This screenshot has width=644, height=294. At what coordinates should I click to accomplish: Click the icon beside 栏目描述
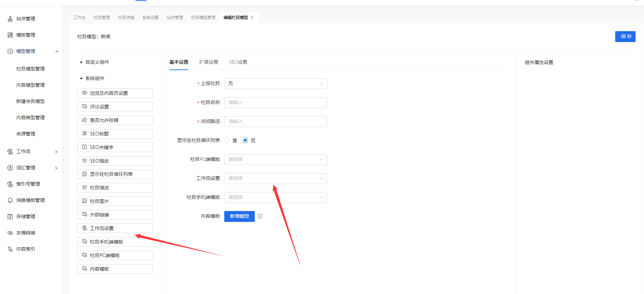(x=85, y=187)
